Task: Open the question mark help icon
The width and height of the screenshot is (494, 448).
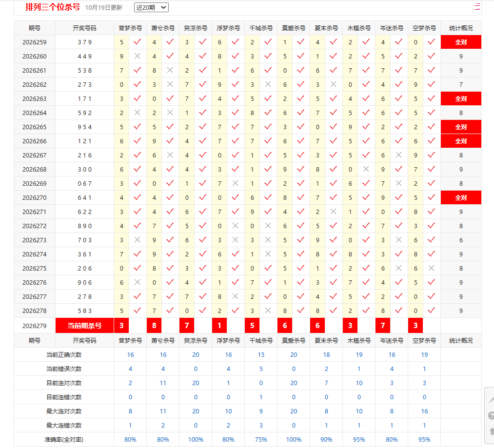Action: [x=491, y=415]
